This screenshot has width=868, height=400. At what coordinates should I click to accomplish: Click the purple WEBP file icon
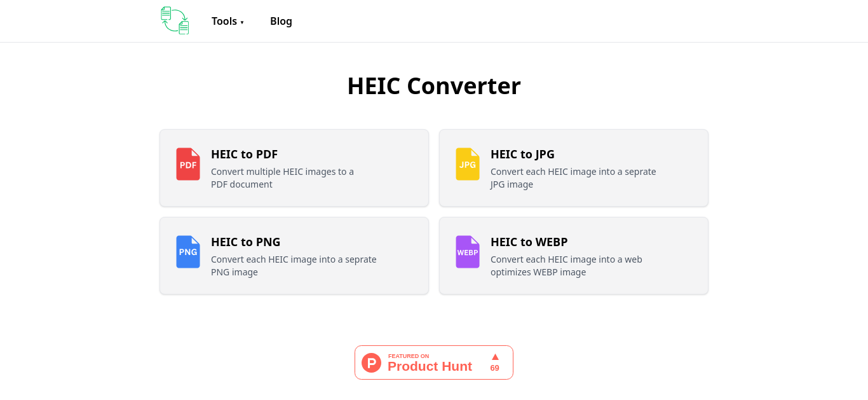pyautogui.click(x=468, y=252)
